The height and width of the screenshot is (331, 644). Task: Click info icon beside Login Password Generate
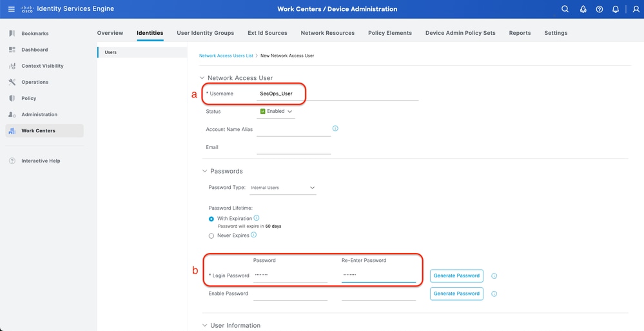click(494, 276)
